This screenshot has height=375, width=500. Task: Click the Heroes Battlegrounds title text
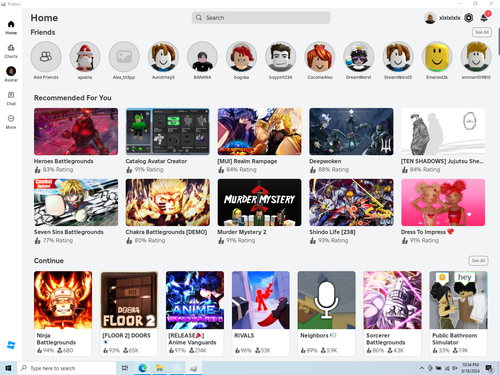pos(64,161)
